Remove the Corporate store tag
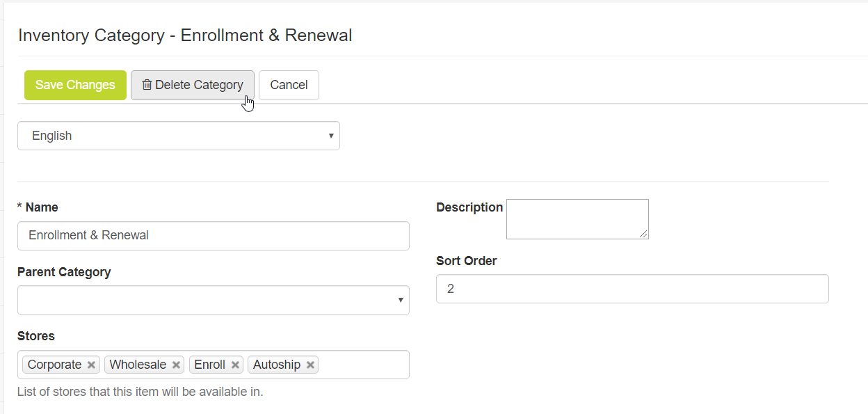 91,365
